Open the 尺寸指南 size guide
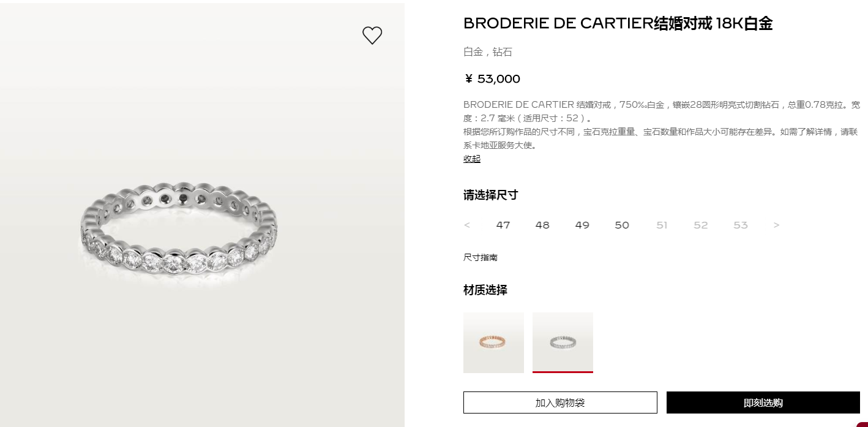 click(481, 257)
